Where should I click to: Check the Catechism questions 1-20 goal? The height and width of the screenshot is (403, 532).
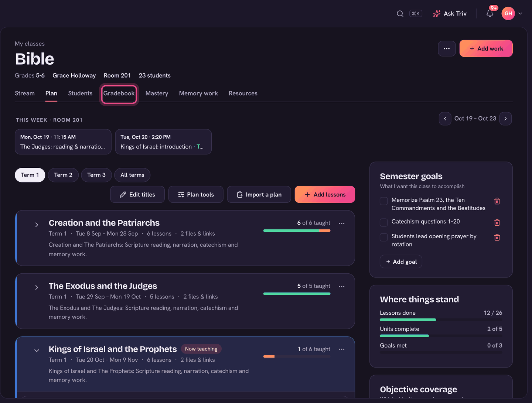pyautogui.click(x=384, y=222)
